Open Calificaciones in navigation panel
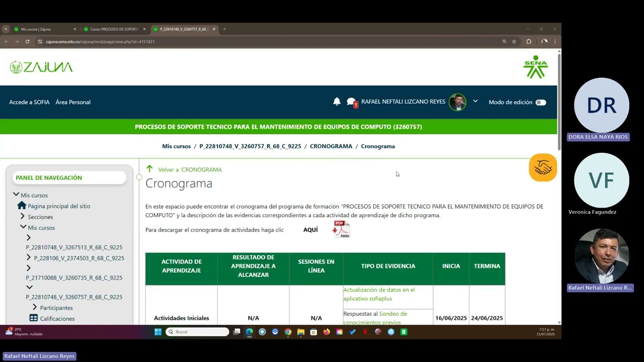 (x=57, y=319)
